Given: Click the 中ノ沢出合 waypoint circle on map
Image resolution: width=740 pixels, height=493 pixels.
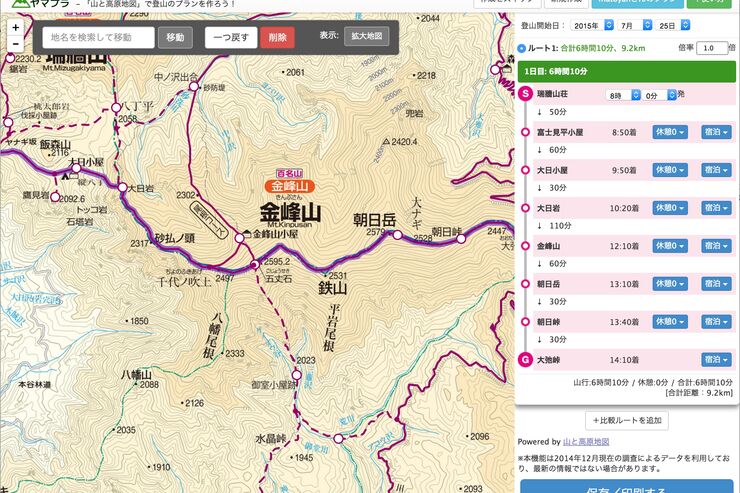Looking at the screenshot, I should pos(193,86).
